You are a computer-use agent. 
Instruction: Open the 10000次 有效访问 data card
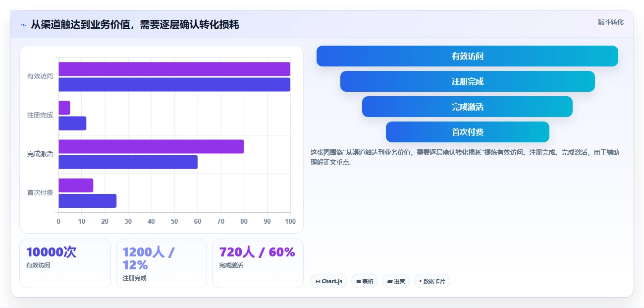pos(65,263)
